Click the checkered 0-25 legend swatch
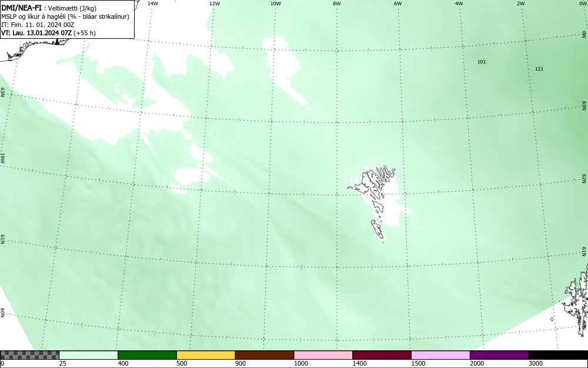Screen dimensions: 588x368 pos(29,355)
